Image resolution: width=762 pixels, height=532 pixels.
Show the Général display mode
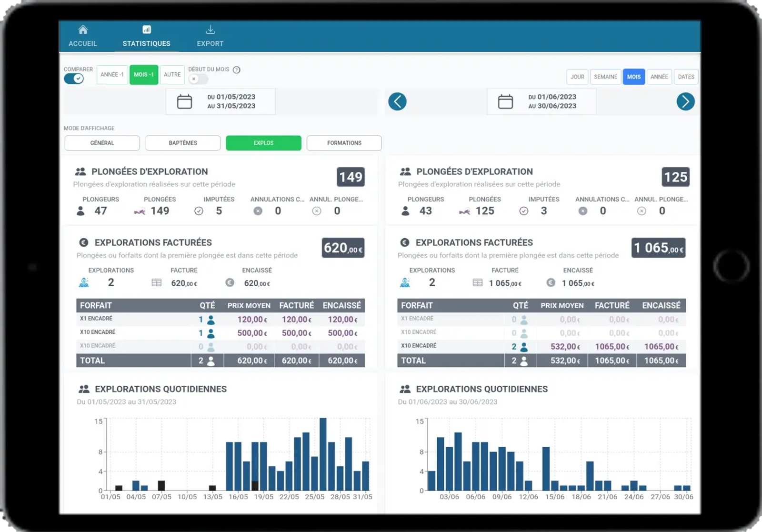pyautogui.click(x=102, y=143)
